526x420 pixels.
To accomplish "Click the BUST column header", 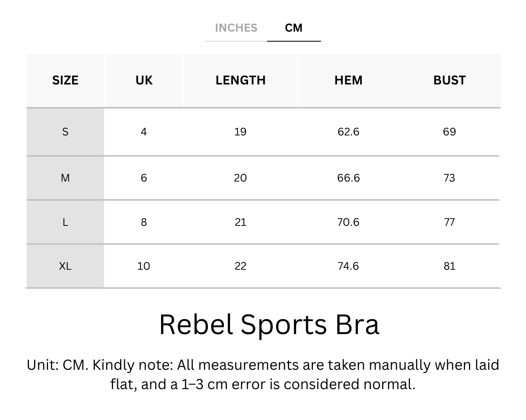I will [449, 80].
